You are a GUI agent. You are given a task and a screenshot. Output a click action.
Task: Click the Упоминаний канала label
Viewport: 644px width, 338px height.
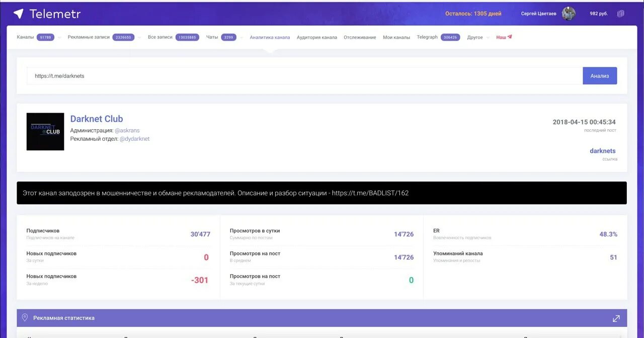tap(458, 253)
